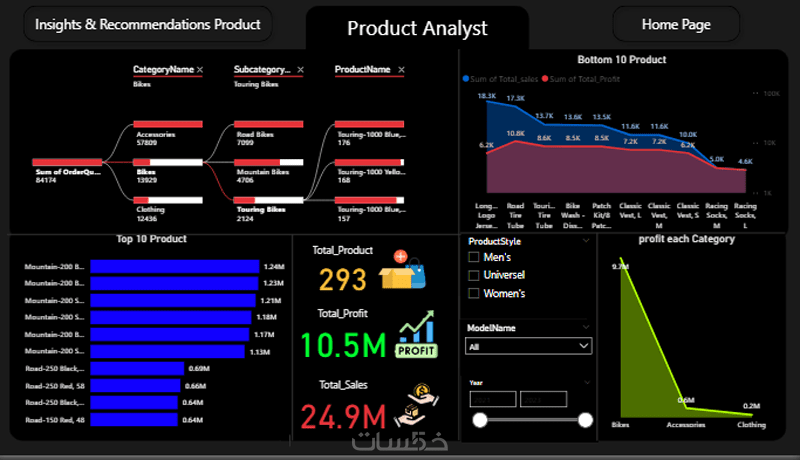Click the 18.3K data label
Viewport: 800px width, 460px height.
[487, 96]
